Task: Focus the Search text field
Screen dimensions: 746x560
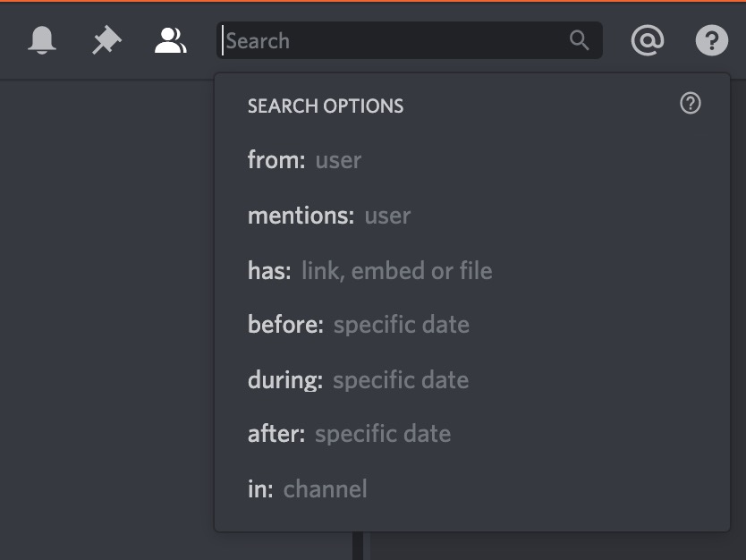Action: (x=394, y=40)
